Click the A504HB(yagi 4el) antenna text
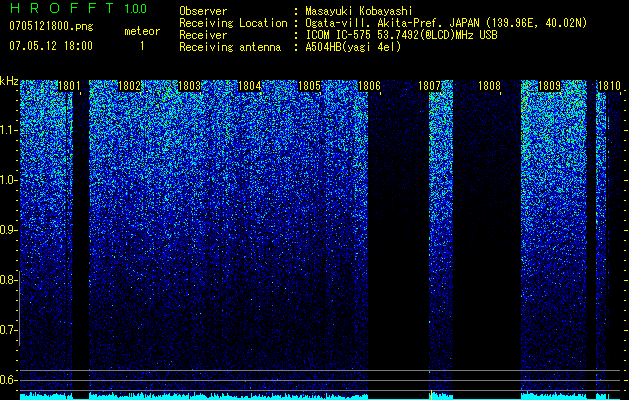This screenshot has width=629, height=400. click(353, 47)
